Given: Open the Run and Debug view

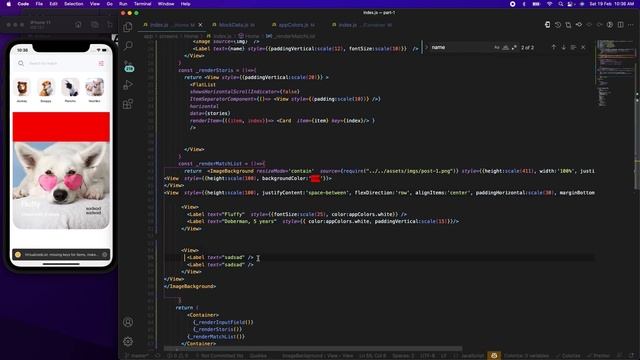Looking at the screenshot, I should 128,85.
